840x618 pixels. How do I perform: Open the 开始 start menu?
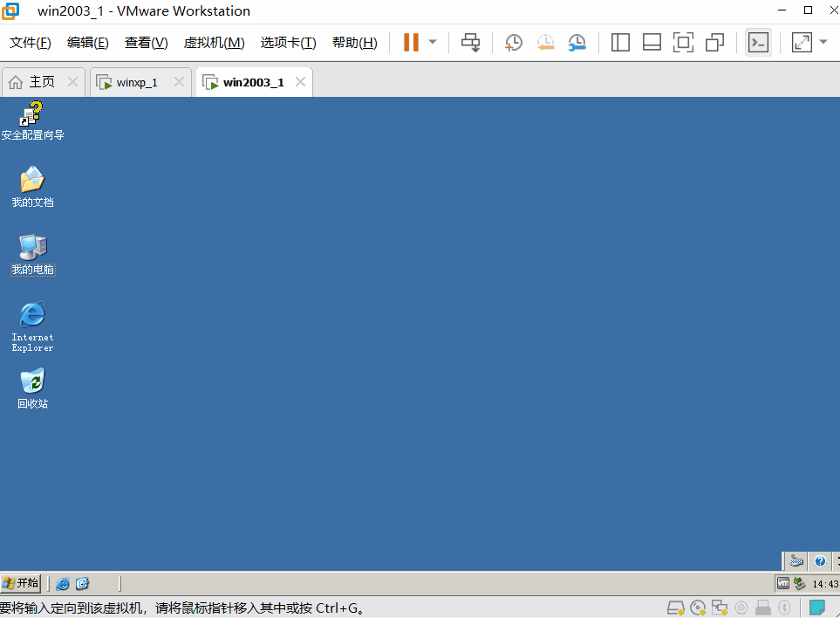click(21, 583)
